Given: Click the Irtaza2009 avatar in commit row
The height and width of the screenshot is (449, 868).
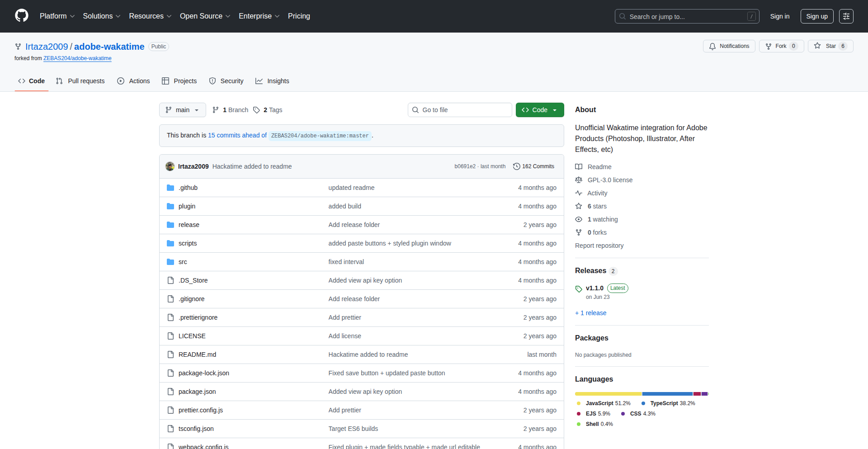Looking at the screenshot, I should 170,166.
